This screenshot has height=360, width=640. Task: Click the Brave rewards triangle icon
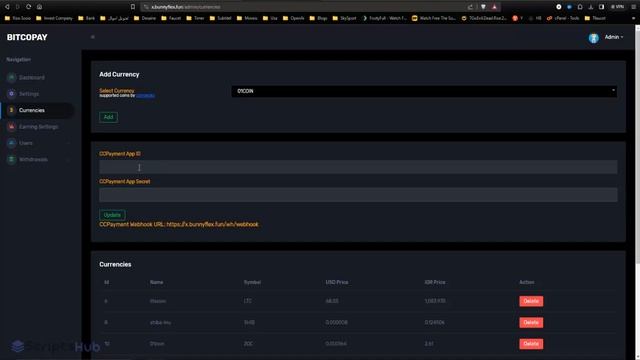(494, 7)
